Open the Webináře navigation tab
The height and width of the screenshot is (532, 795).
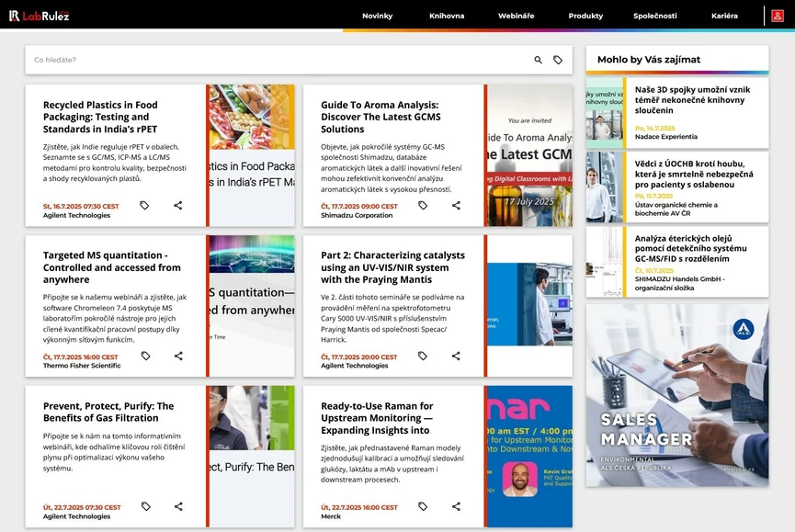516,16
